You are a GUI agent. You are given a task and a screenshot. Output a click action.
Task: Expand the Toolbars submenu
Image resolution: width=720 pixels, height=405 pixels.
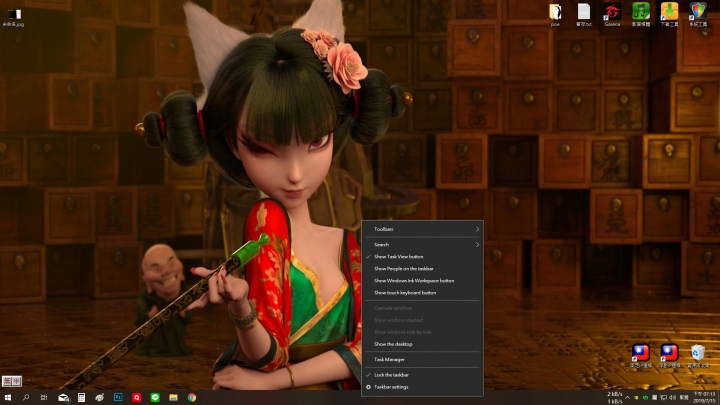[422, 229]
